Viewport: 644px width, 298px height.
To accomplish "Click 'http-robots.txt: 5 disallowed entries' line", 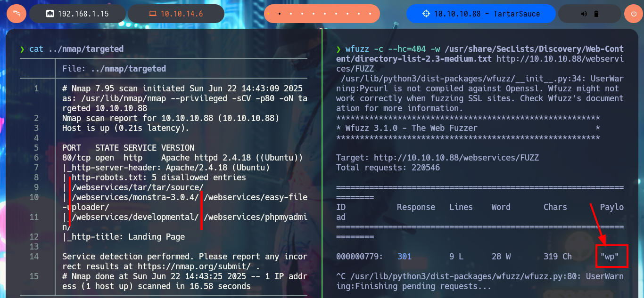I will [x=154, y=177].
